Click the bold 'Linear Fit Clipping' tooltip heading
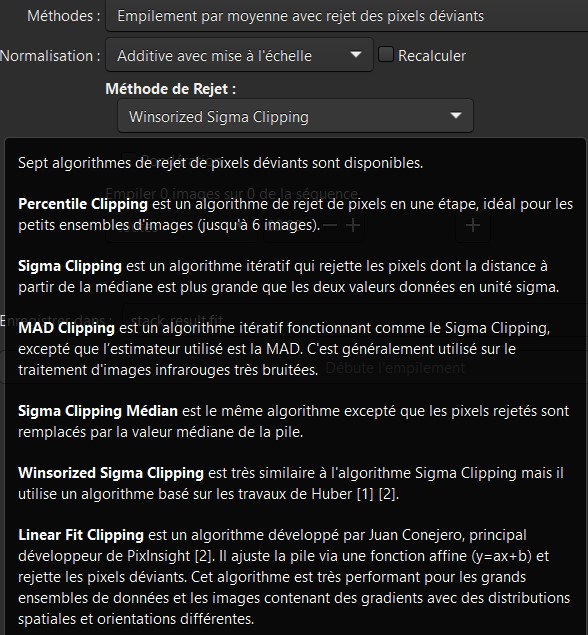Image resolution: width=588 pixels, height=635 pixels. click(x=81, y=535)
